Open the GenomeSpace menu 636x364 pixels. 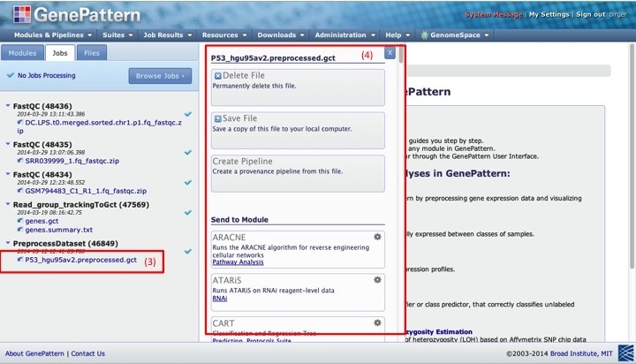pyautogui.click(x=455, y=35)
